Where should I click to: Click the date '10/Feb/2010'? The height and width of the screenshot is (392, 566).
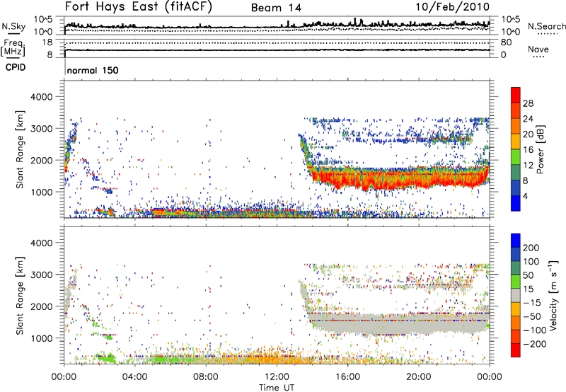click(x=453, y=7)
